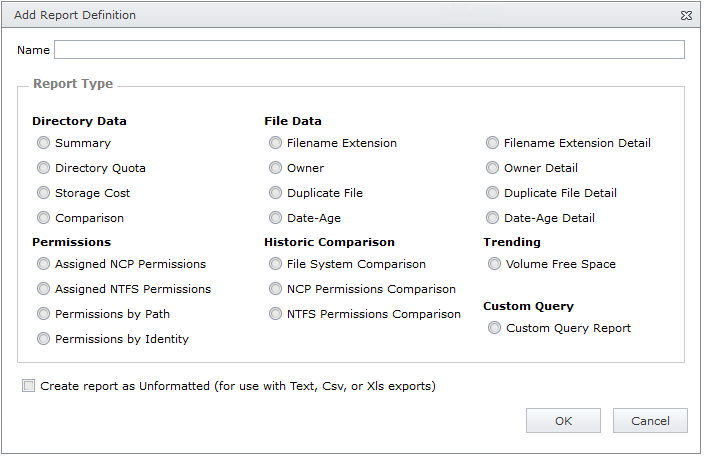Select Volume Free Space trending report
Viewport: 704px width, 456px height.
(x=494, y=264)
